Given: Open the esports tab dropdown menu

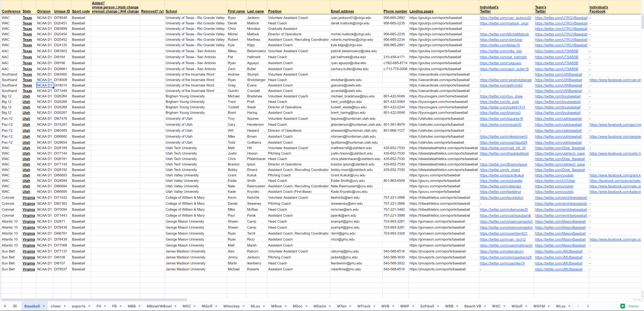Looking at the screenshot, I should (89, 306).
